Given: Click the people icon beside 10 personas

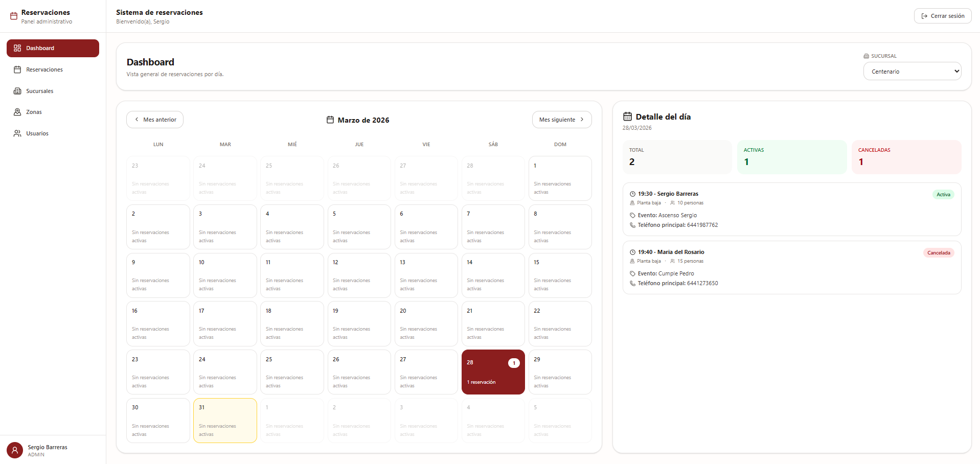Looking at the screenshot, I should tap(673, 203).
